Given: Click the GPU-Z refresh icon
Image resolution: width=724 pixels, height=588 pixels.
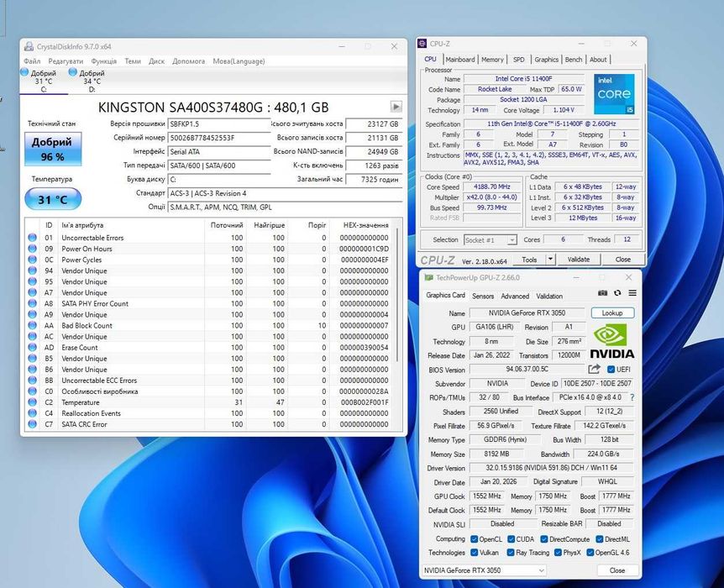Looking at the screenshot, I should 617,293.
